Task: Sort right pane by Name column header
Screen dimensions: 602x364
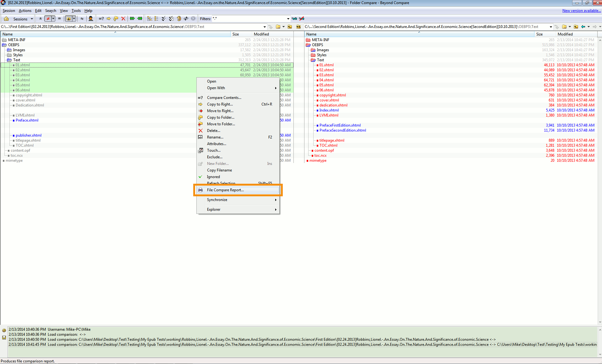Action: [x=419, y=34]
